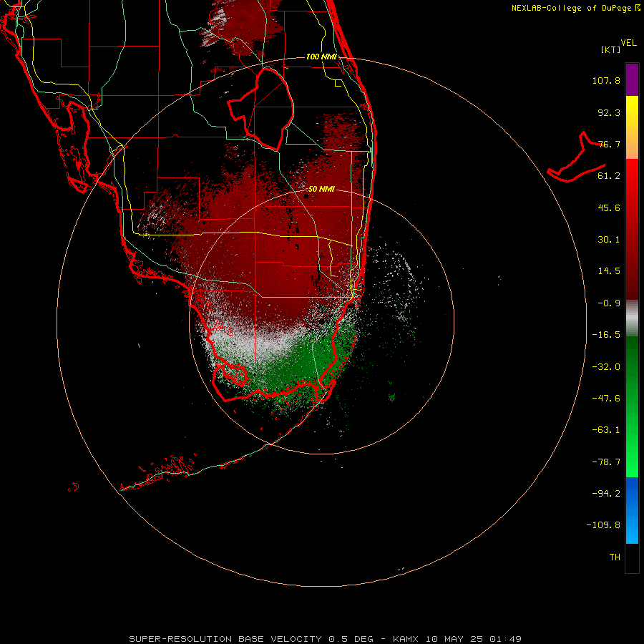Click the Lake Okeechobee outline on map
The image size is (644, 644).
[260, 109]
